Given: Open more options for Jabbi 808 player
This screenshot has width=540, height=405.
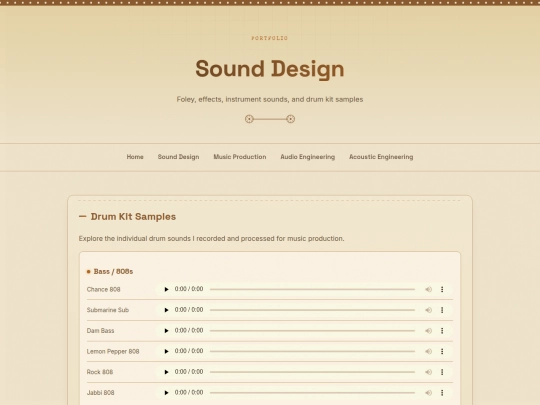Looking at the screenshot, I should (x=442, y=393).
